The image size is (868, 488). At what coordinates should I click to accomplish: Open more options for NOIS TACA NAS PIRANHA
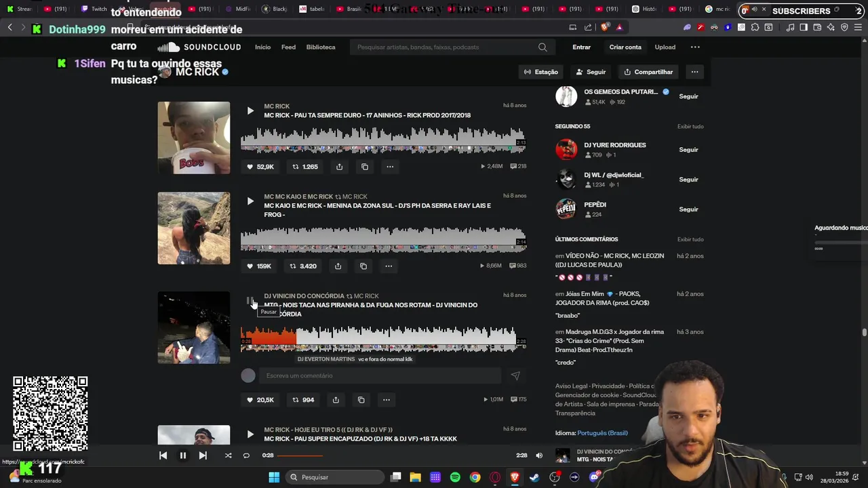click(x=387, y=400)
